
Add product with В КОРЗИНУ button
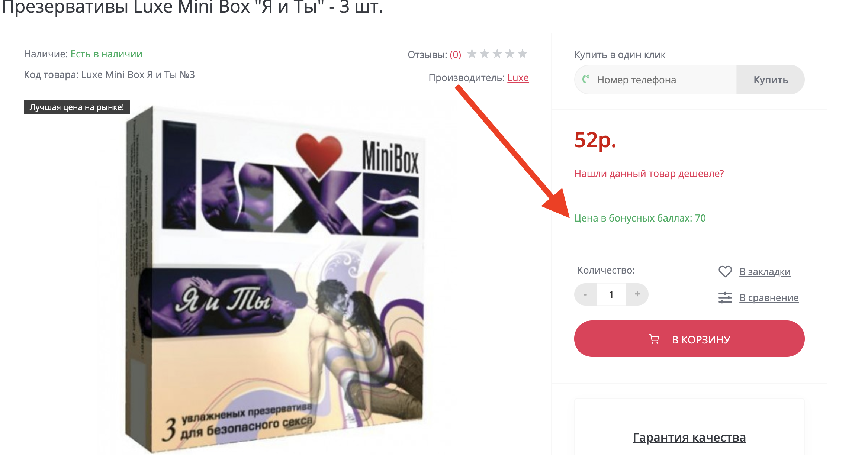689,339
